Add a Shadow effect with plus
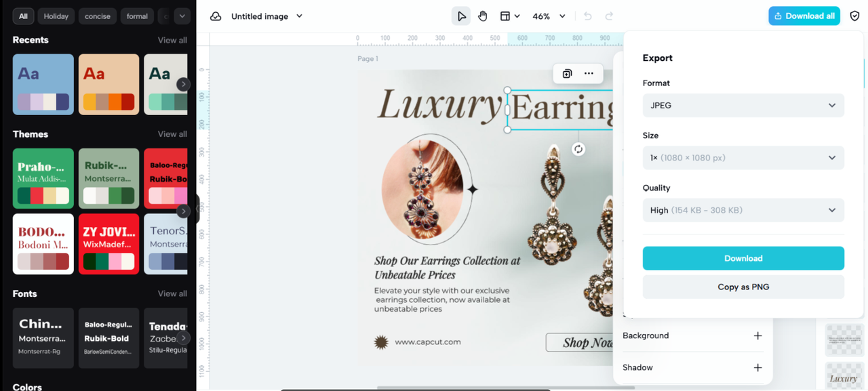The width and height of the screenshot is (868, 391). tap(757, 367)
